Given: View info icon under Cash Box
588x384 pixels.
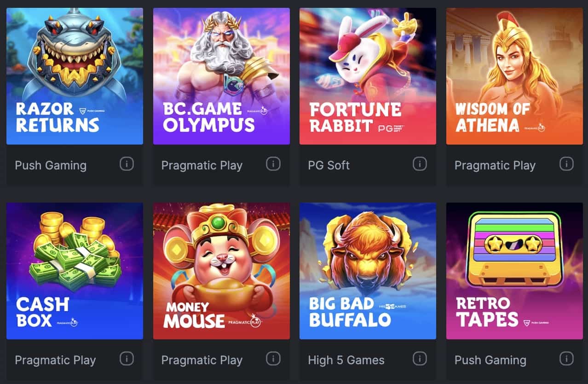Looking at the screenshot, I should point(127,358).
